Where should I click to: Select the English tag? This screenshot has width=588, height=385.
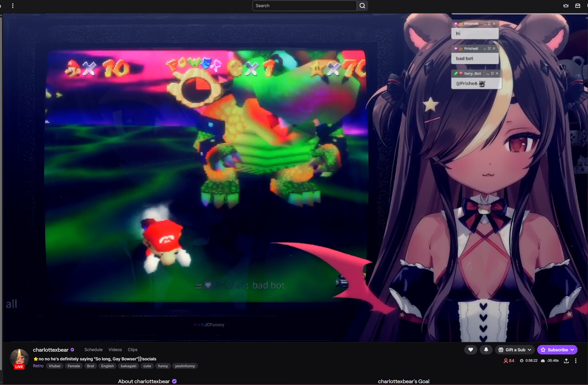(x=107, y=366)
